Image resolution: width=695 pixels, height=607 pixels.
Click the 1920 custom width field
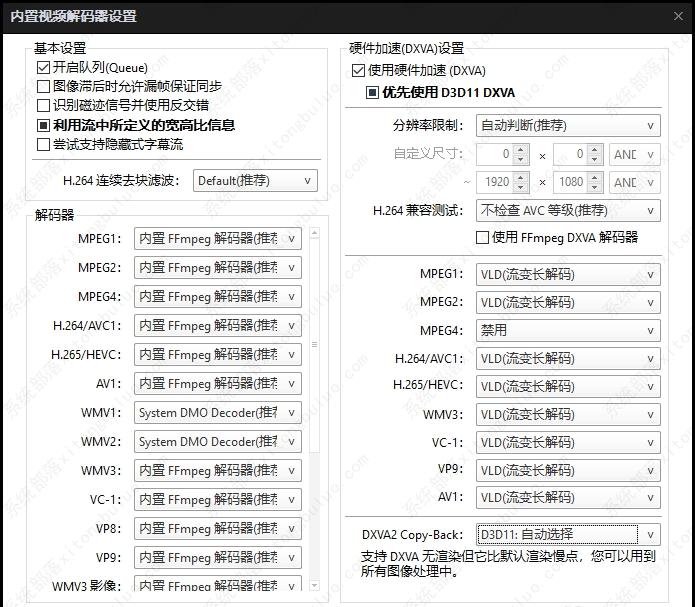(507, 183)
